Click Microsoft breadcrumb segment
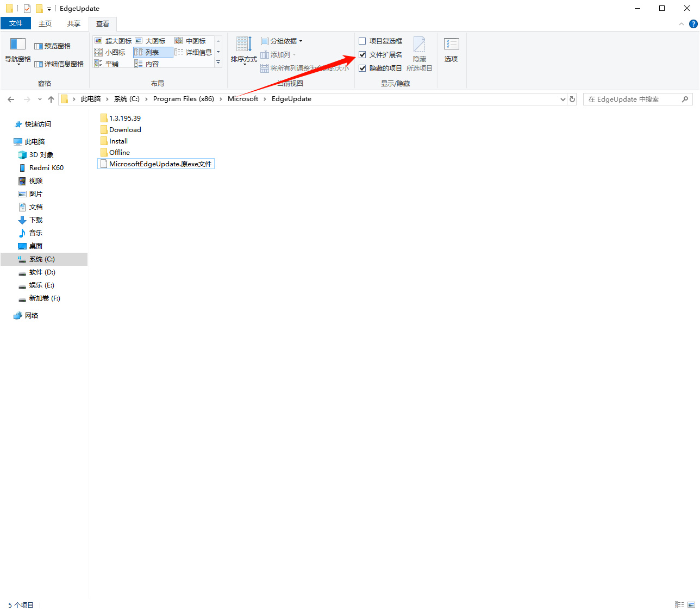The image size is (700, 612). [x=243, y=99]
